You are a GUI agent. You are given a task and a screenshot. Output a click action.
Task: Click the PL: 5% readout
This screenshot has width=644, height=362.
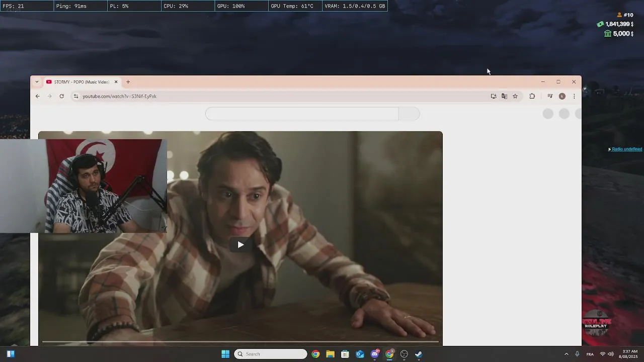coord(134,6)
